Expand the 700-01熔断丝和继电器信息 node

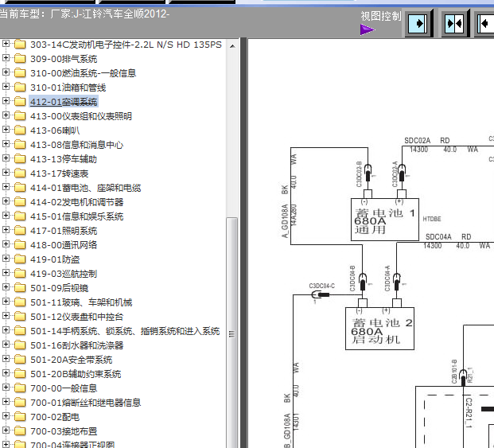tap(6, 401)
